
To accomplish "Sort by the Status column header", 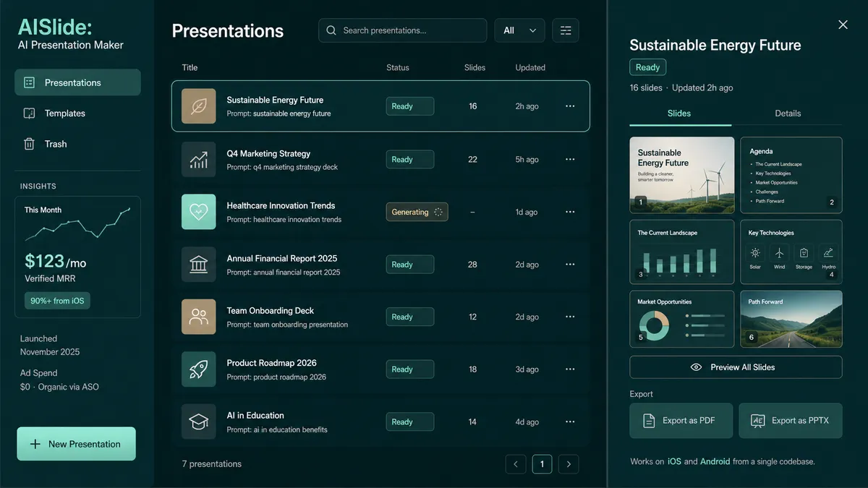I will click(398, 67).
